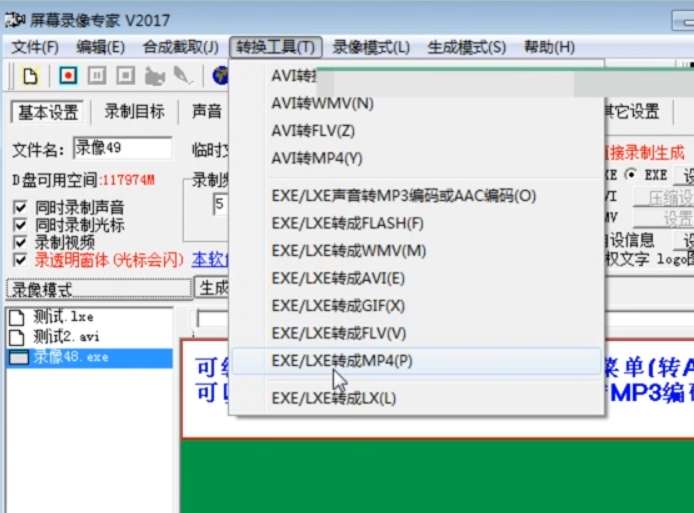The height and width of the screenshot is (513, 694).
Task: Choose EXE/LXE转成FLV(V)
Action: 417,333
